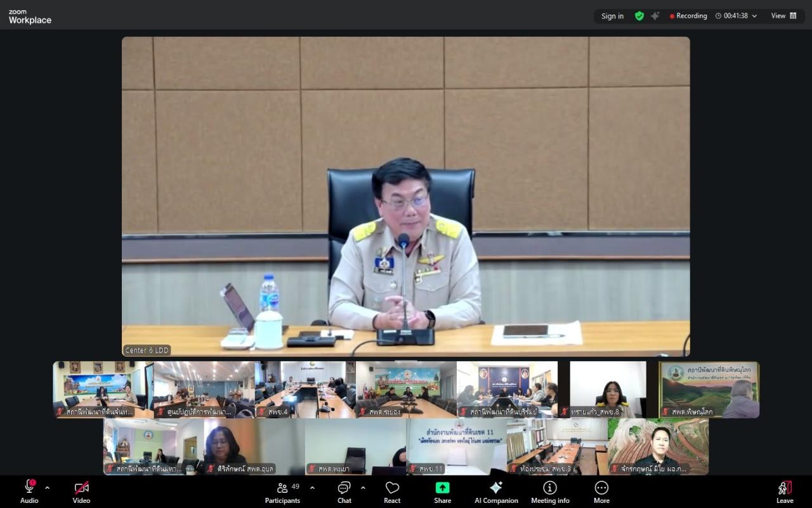Click the "Center 6 LDD" name label
Viewport: 812px width, 508px height.
(147, 351)
